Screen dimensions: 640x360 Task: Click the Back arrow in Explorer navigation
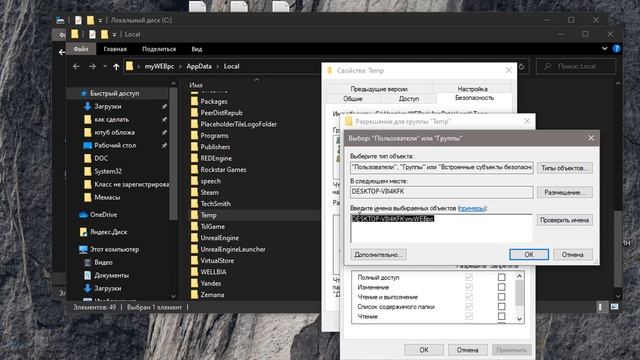76,67
